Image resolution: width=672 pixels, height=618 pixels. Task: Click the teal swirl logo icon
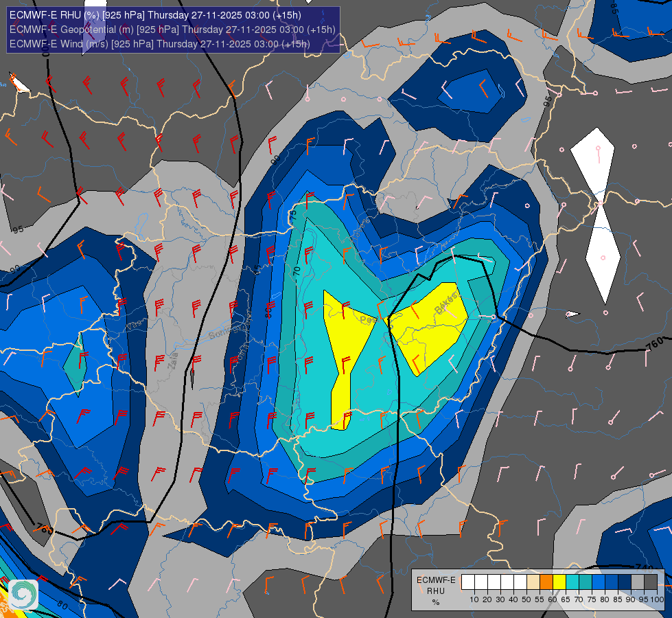click(x=23, y=594)
